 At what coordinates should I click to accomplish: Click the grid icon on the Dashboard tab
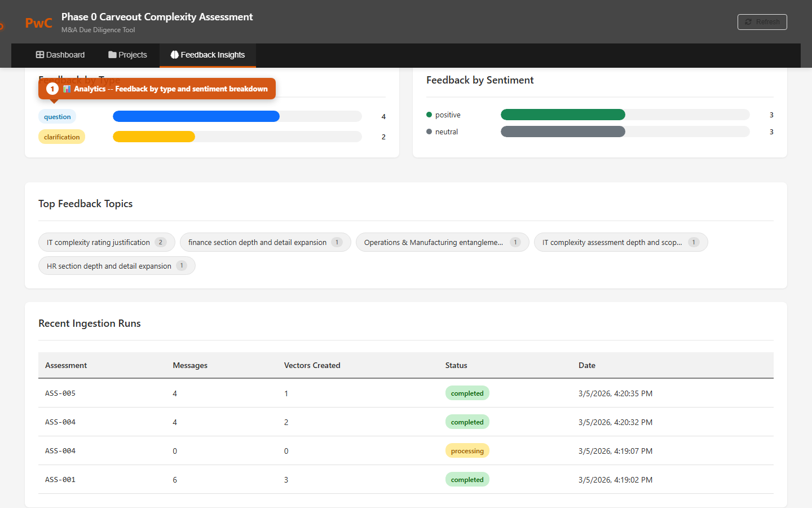click(x=40, y=54)
